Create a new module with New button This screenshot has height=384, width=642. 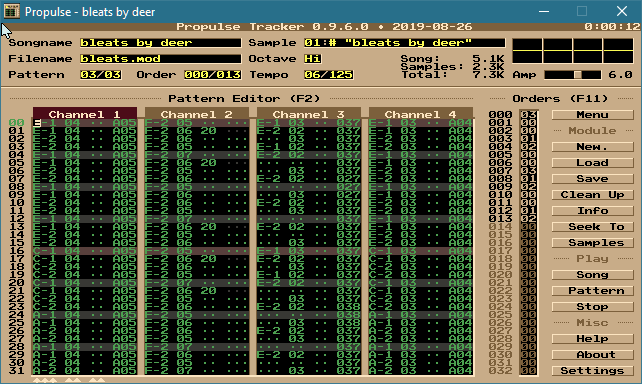click(x=592, y=147)
